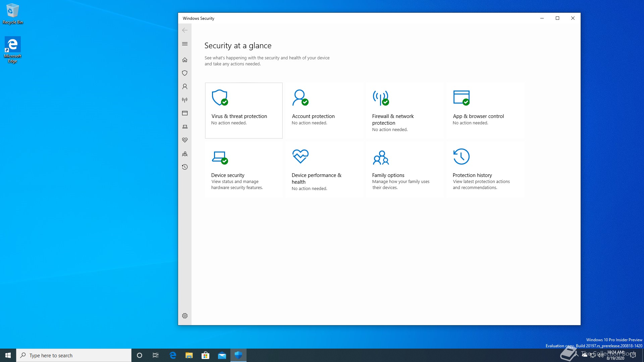Viewport: 644px width, 362px height.
Task: Click the taskbar search box
Action: [x=74, y=355]
